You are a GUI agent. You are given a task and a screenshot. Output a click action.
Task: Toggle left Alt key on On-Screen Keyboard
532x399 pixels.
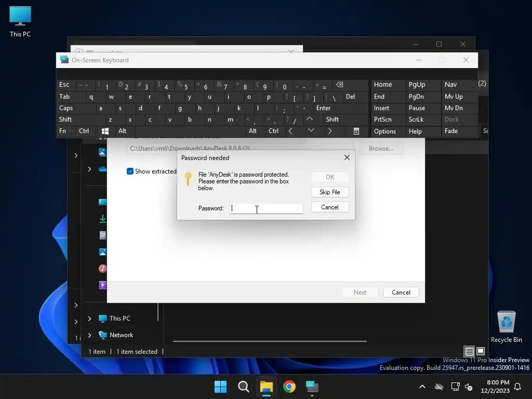pos(125,131)
